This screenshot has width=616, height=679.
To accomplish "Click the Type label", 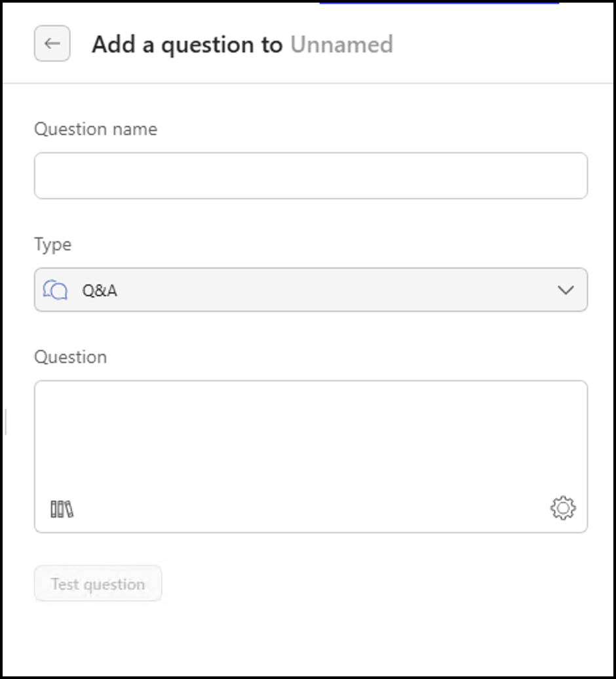I will click(52, 244).
